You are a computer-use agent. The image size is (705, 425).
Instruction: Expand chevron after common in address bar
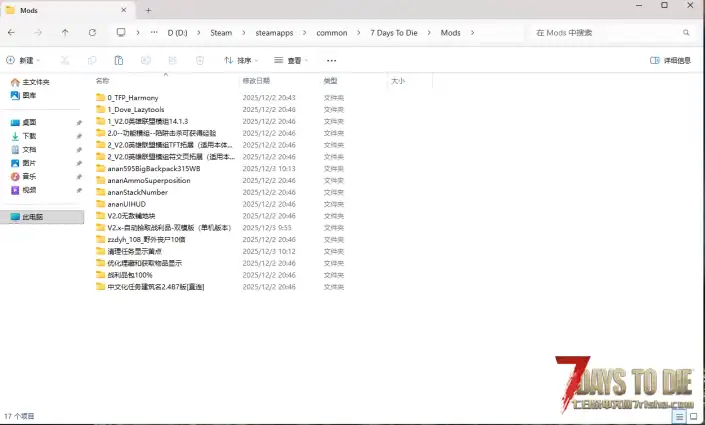coord(358,33)
